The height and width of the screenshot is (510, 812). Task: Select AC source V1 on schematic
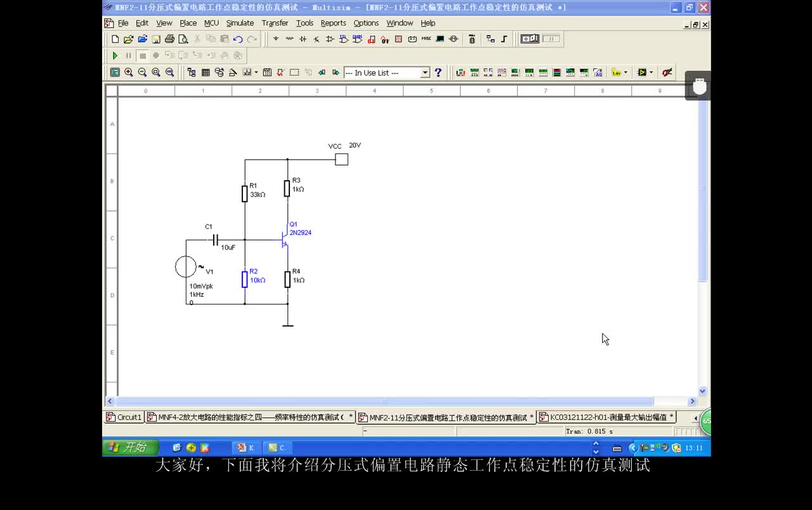[186, 267]
